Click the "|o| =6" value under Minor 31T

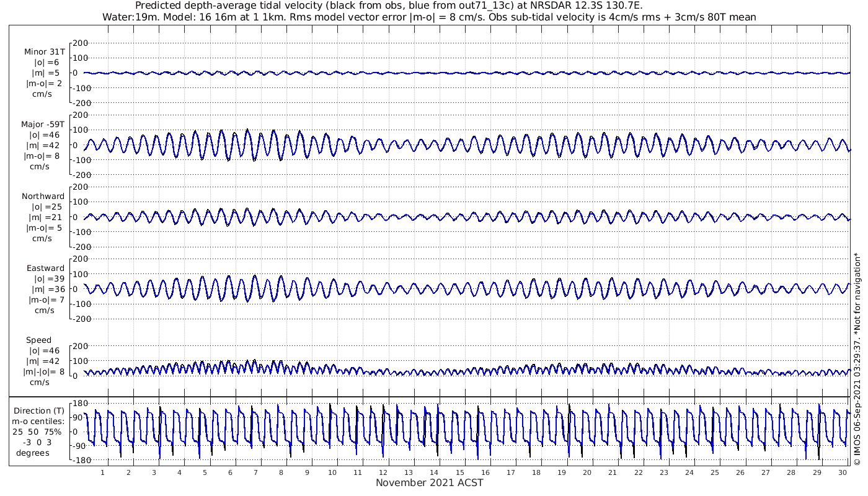[47, 63]
